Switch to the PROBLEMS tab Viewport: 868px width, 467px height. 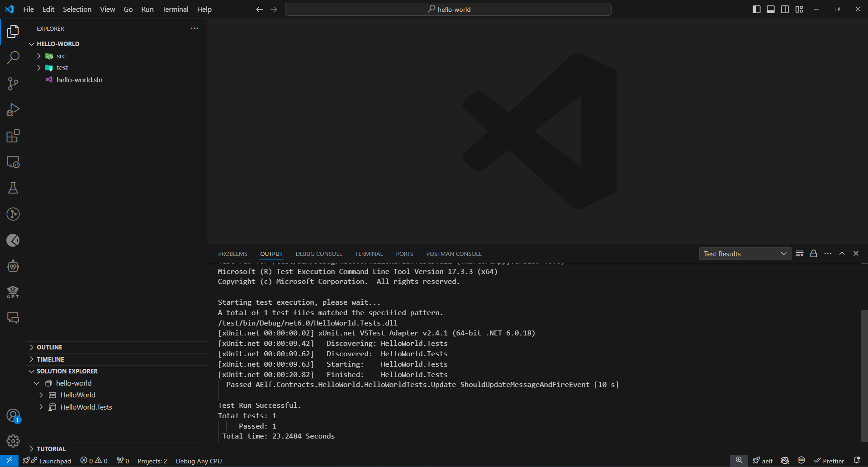[232, 254]
